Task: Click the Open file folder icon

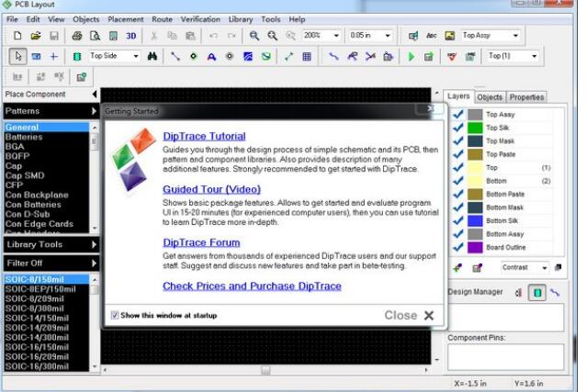Action: point(36,35)
